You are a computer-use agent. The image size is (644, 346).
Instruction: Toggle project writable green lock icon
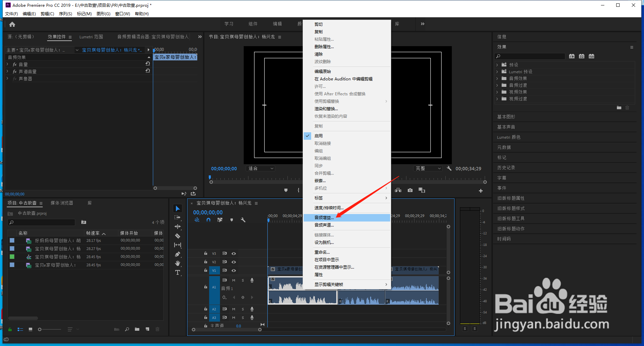pyautogui.click(x=10, y=329)
